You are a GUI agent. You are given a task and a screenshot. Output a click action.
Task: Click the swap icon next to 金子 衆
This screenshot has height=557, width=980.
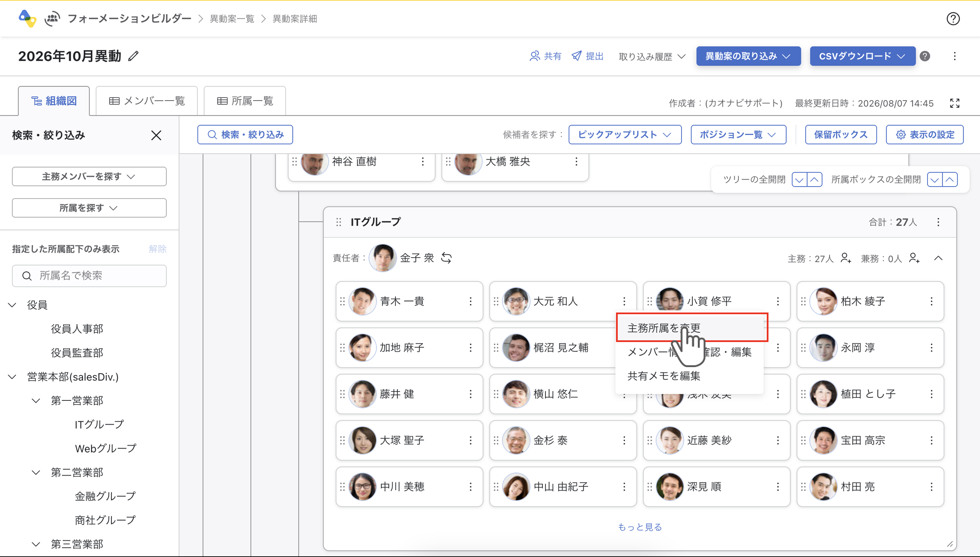click(x=446, y=258)
